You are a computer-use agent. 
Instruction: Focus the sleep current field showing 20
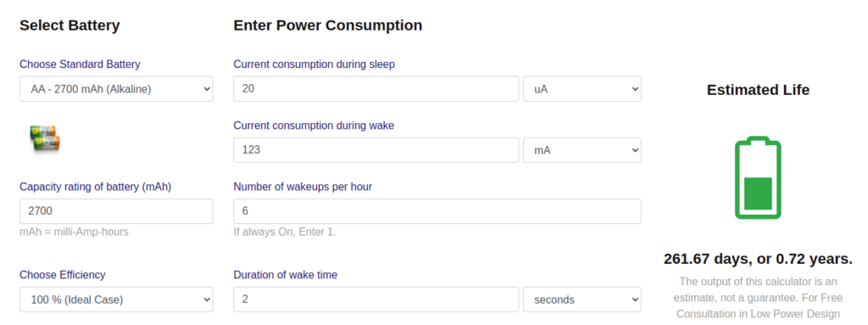coord(376,89)
